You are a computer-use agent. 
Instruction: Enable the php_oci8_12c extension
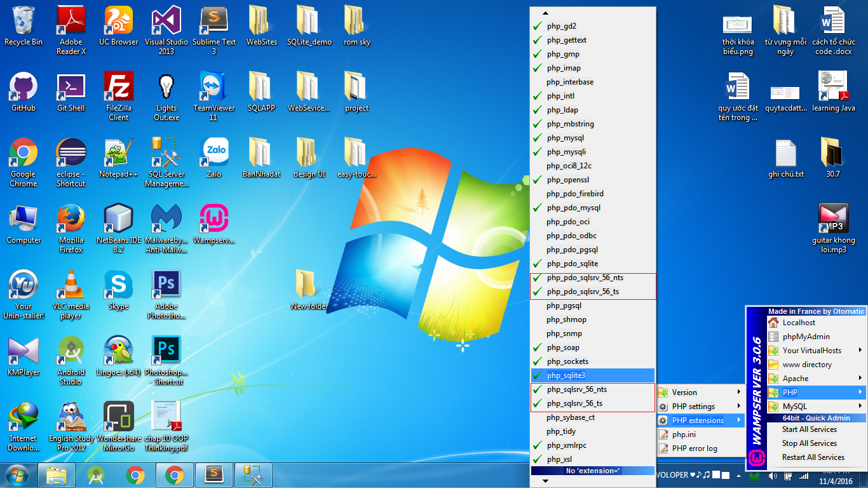[593, 166]
